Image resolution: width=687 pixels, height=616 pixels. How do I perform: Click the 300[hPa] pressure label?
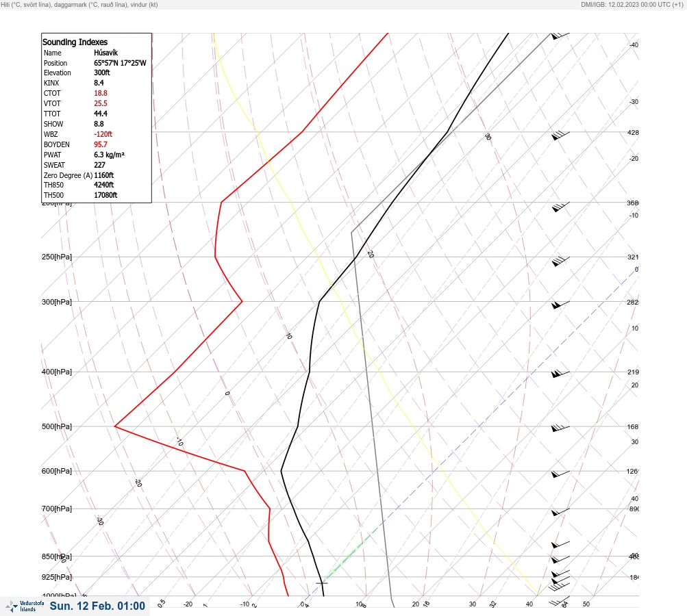point(57,302)
